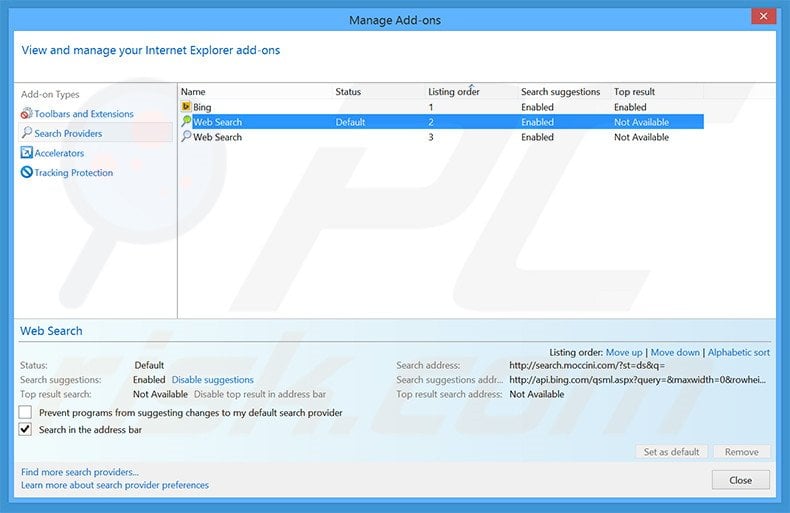Image resolution: width=790 pixels, height=513 pixels.
Task: Click the green magnifier icon of default Web Search
Action: 186,121
